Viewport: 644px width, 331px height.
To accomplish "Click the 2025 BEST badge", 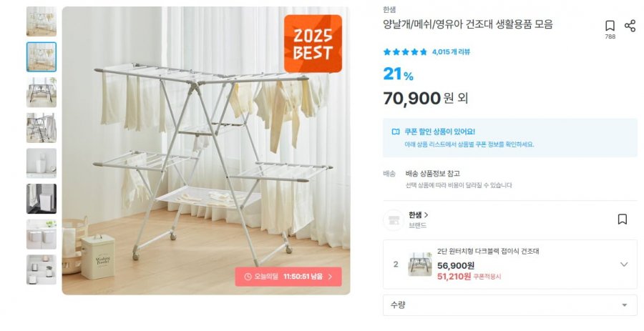I will click(313, 44).
